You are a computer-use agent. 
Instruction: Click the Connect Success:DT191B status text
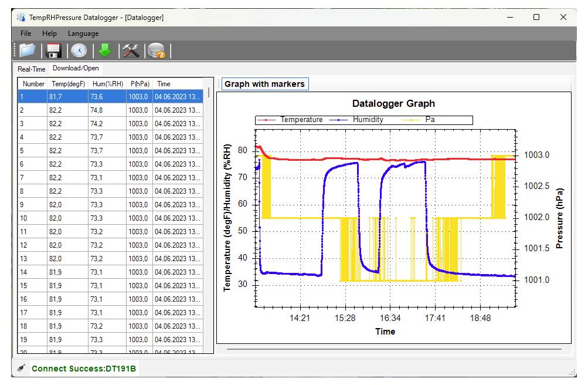(84, 369)
